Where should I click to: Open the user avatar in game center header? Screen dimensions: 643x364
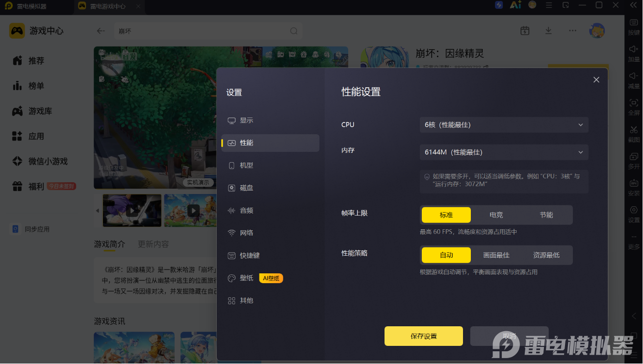point(597,30)
